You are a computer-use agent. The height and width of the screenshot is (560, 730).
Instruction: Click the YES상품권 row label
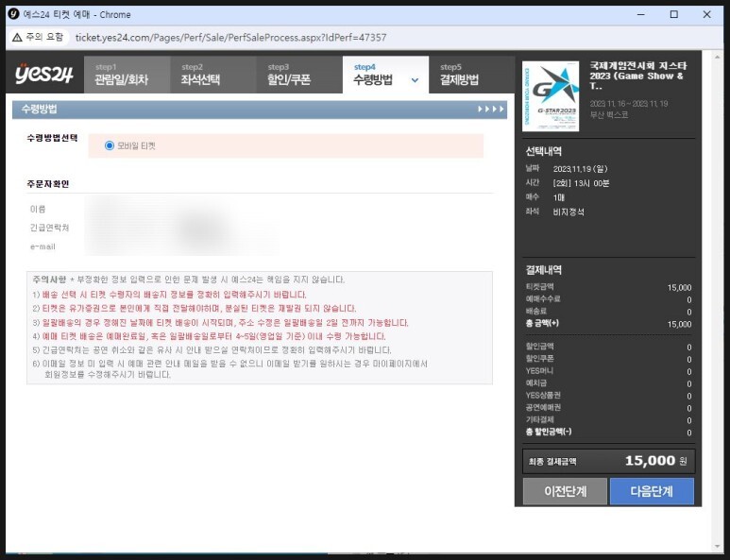pos(543,396)
